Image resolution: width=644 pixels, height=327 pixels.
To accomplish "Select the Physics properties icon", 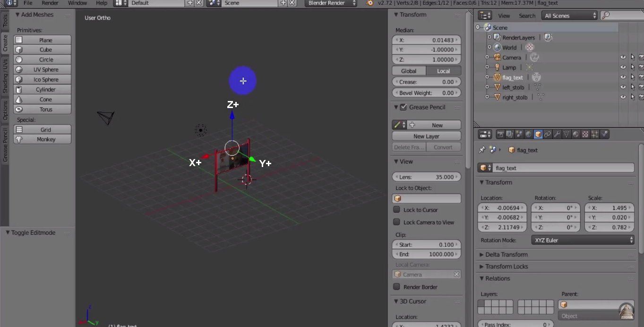I will (605, 134).
